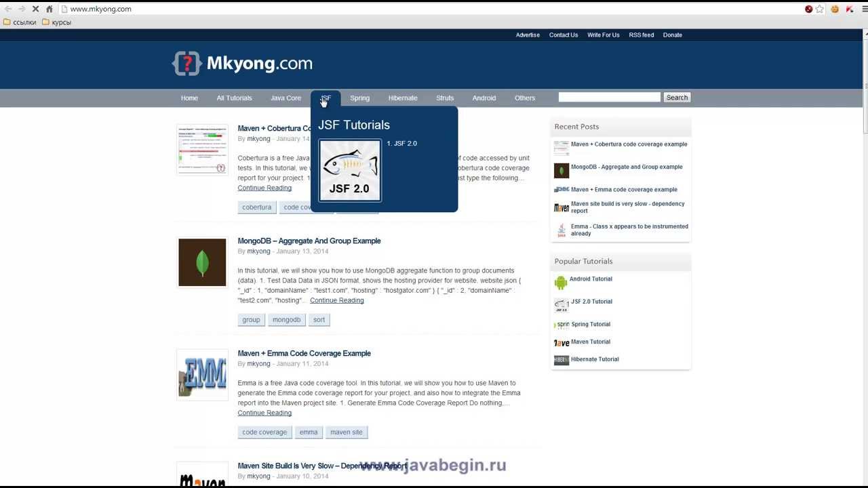
Task: Expand the JSF menu in navigation bar
Action: tap(325, 98)
